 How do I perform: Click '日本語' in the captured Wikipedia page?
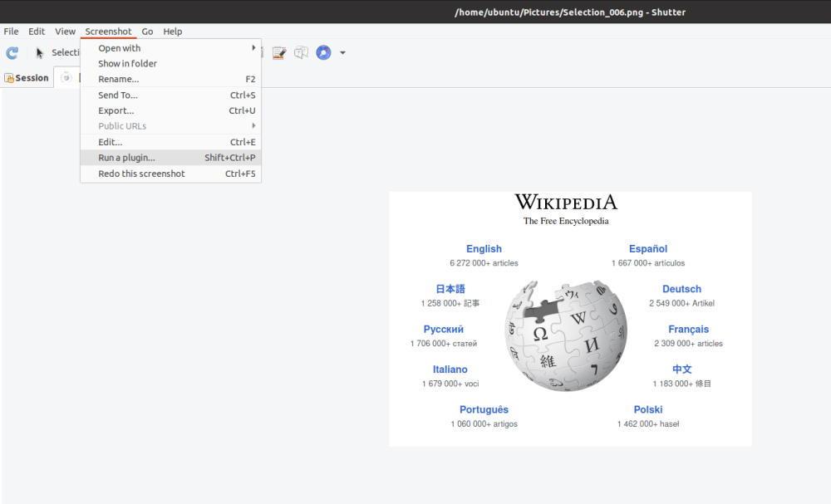tap(450, 289)
